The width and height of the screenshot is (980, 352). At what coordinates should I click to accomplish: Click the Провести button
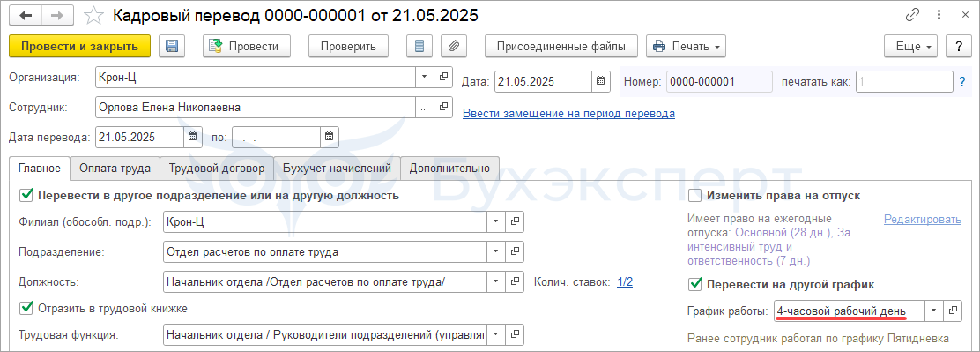point(248,46)
